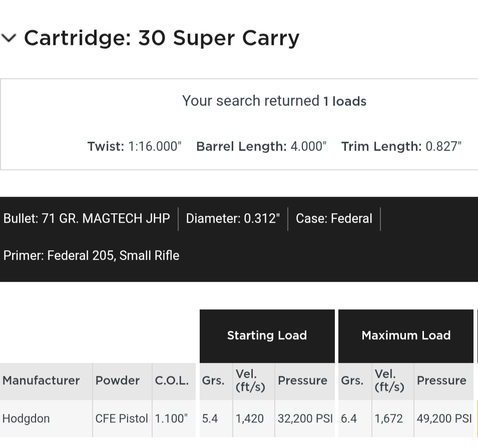
Task: Click Pressure header under Starting Load
Action: (x=305, y=381)
